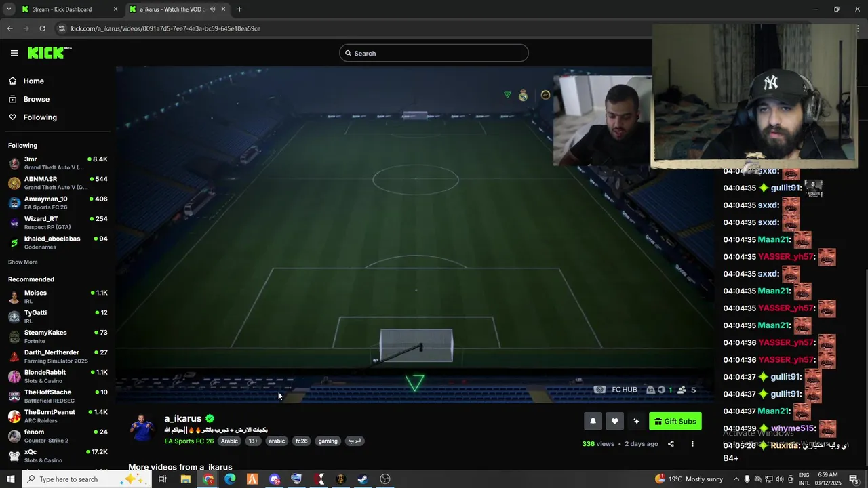868x488 pixels.
Task: Select the capitalized Arabic tag
Action: pyautogui.click(x=229, y=441)
